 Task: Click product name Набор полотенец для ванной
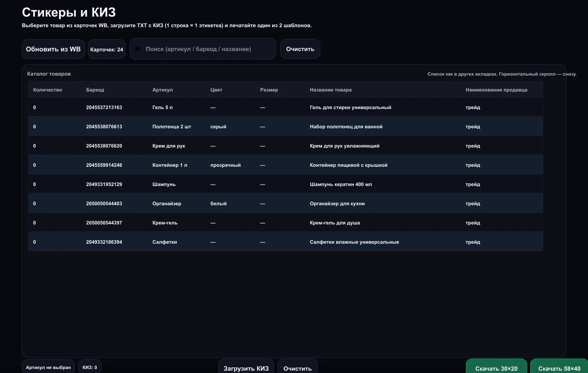(346, 127)
